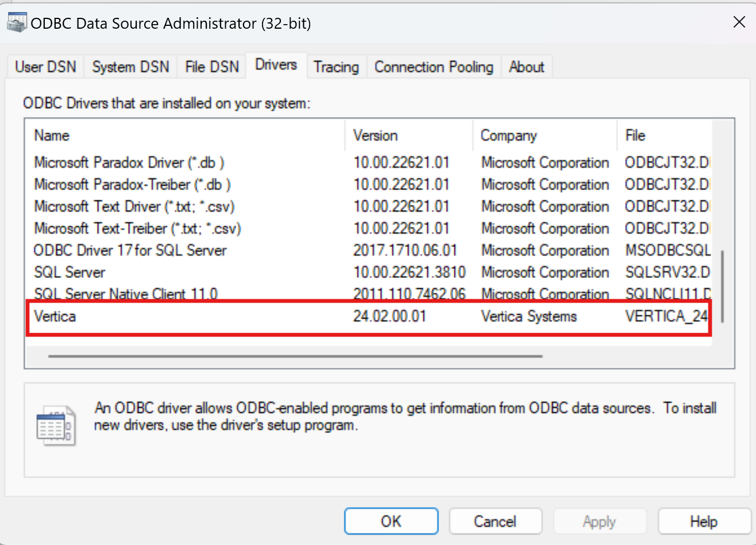
Task: Click the Help button
Action: [x=704, y=521]
